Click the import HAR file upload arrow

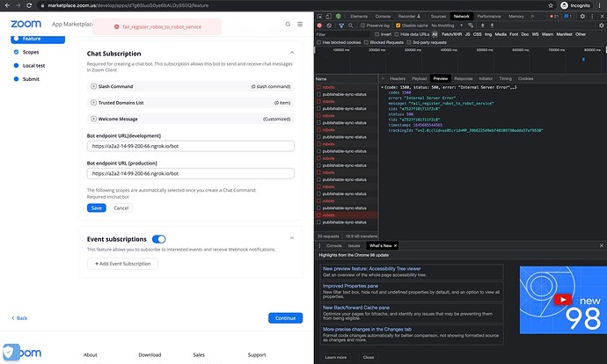click(482, 25)
